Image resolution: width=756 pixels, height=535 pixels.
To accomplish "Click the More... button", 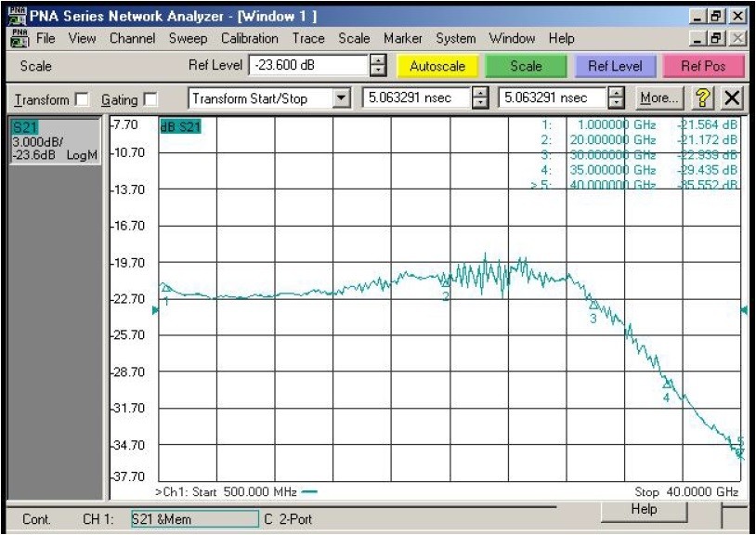I will (x=659, y=98).
